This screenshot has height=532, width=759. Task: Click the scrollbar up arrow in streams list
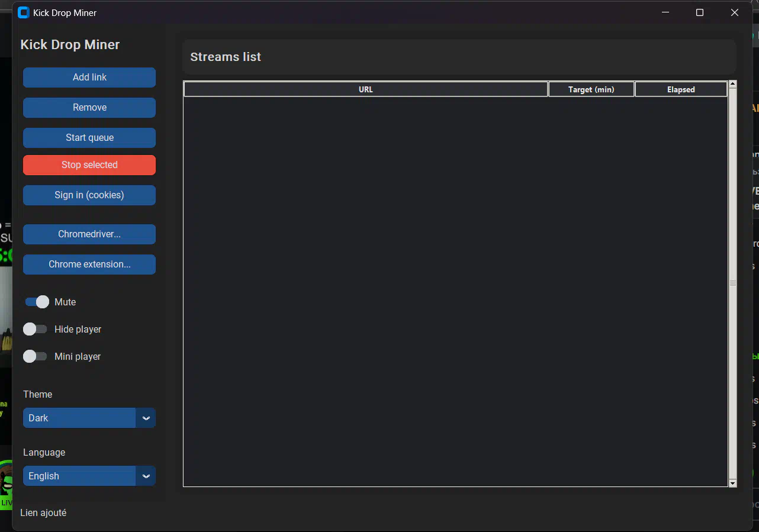tap(733, 84)
